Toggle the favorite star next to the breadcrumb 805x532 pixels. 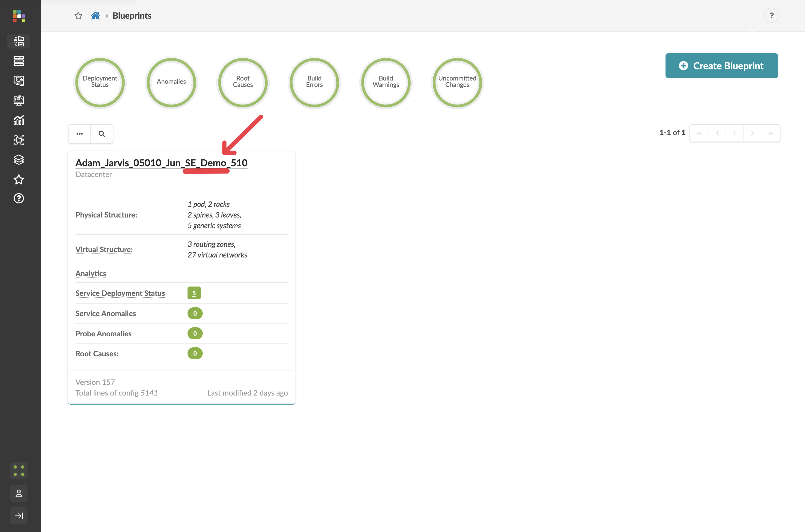coord(78,15)
